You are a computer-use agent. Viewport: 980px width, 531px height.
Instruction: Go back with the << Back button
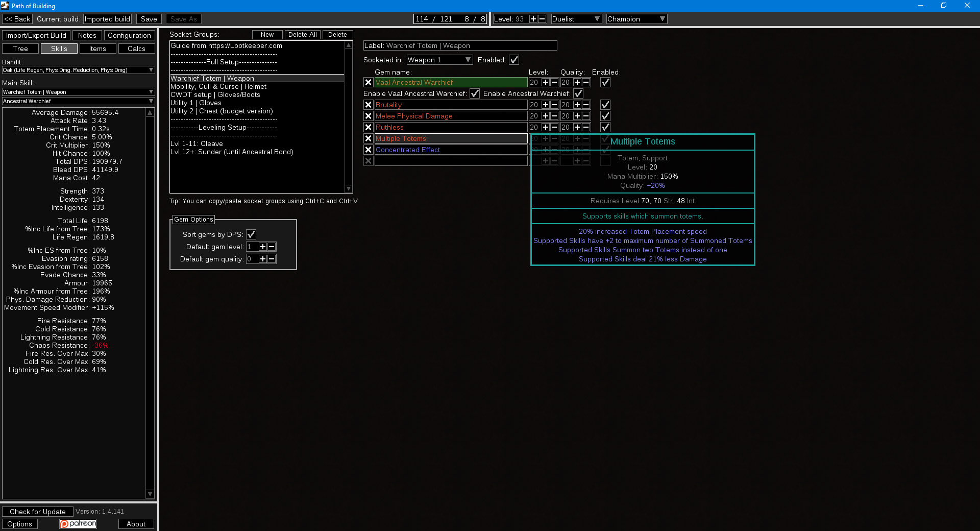tap(17, 19)
